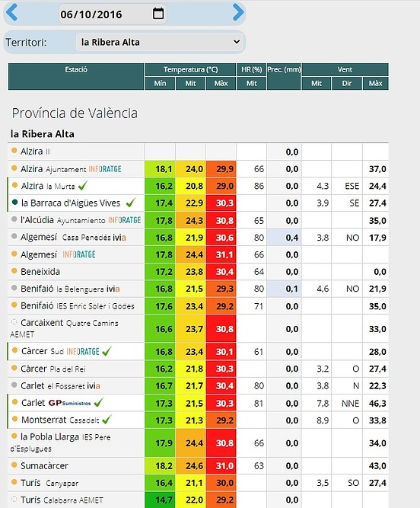This screenshot has width=420, height=508.
Task: Click the INFORATGE logo in l'Alcúdia row
Action: click(x=125, y=220)
